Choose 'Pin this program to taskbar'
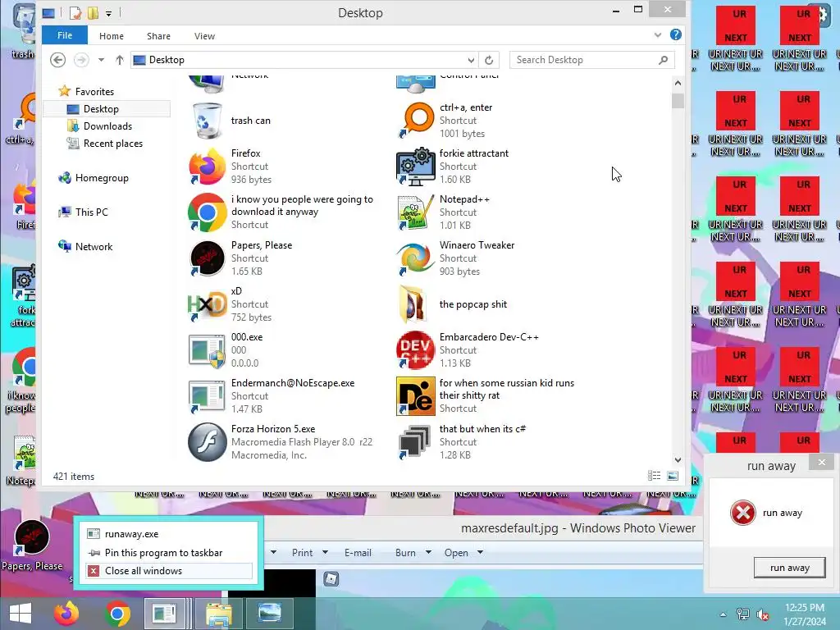Viewport: 840px width, 630px height. click(x=168, y=552)
